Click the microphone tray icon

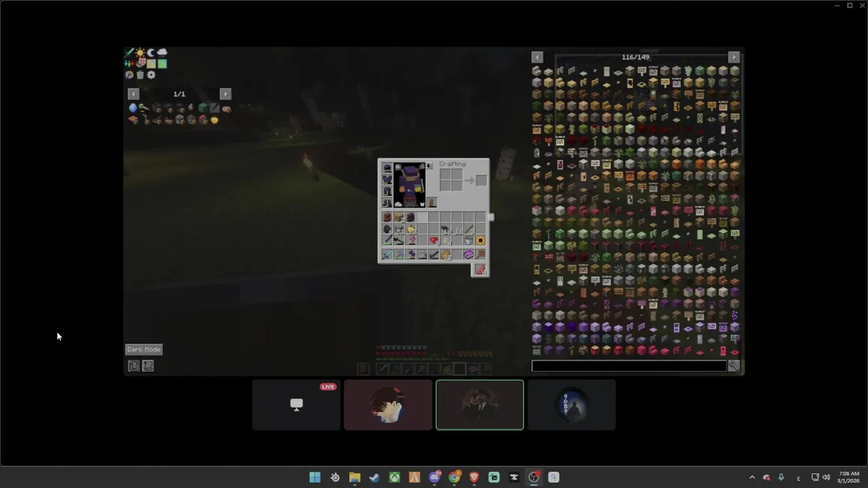click(x=781, y=477)
